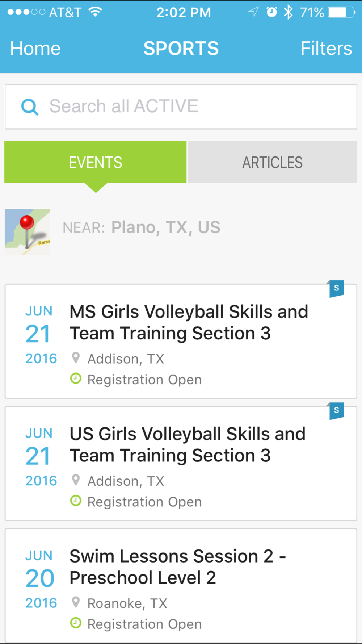Open Swim Lessons Session 2 event
This screenshot has width=362, height=644.
tap(181, 586)
